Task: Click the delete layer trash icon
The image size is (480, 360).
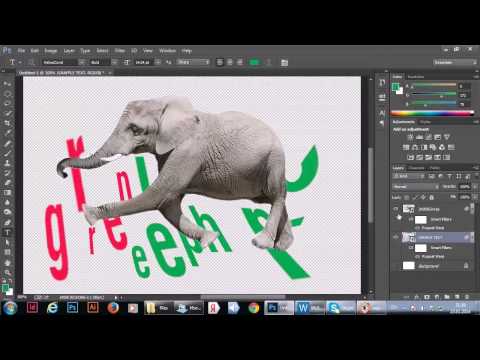Action: click(467, 296)
